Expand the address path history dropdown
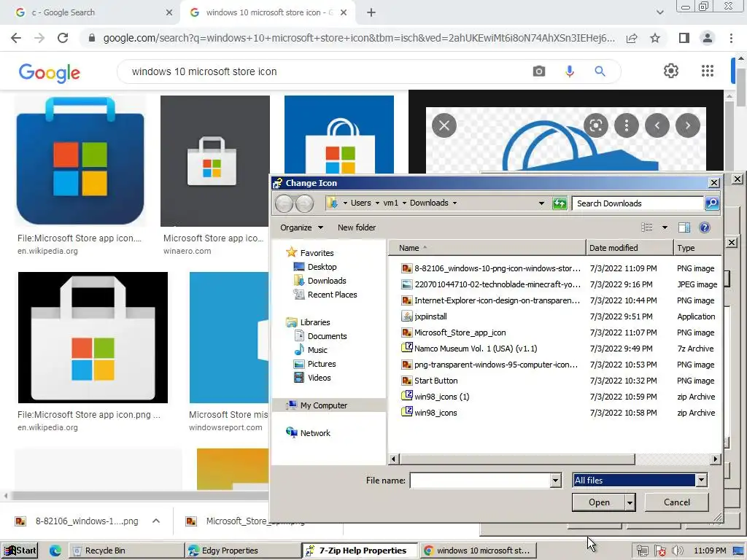747x560 pixels. pos(541,203)
